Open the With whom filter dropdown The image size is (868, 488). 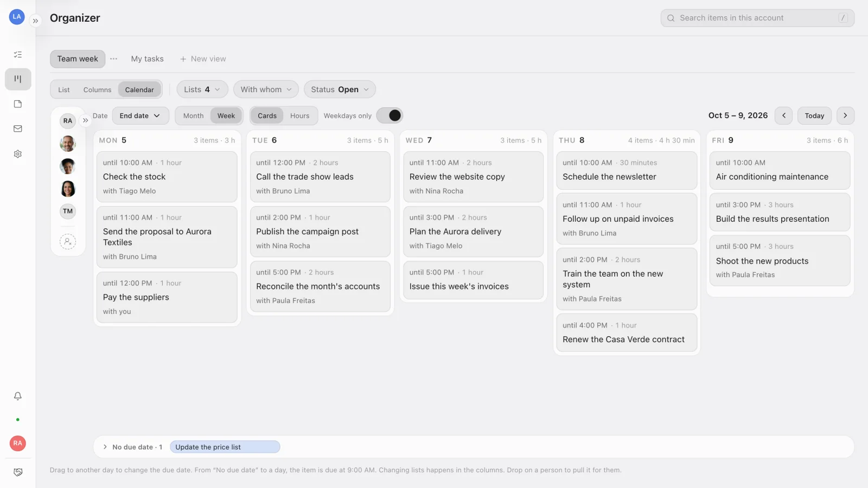pyautogui.click(x=266, y=89)
